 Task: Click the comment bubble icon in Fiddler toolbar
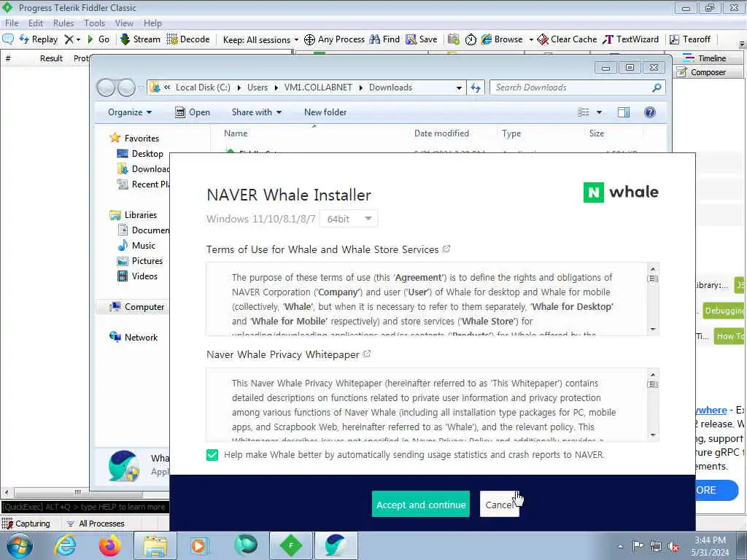click(x=7, y=39)
